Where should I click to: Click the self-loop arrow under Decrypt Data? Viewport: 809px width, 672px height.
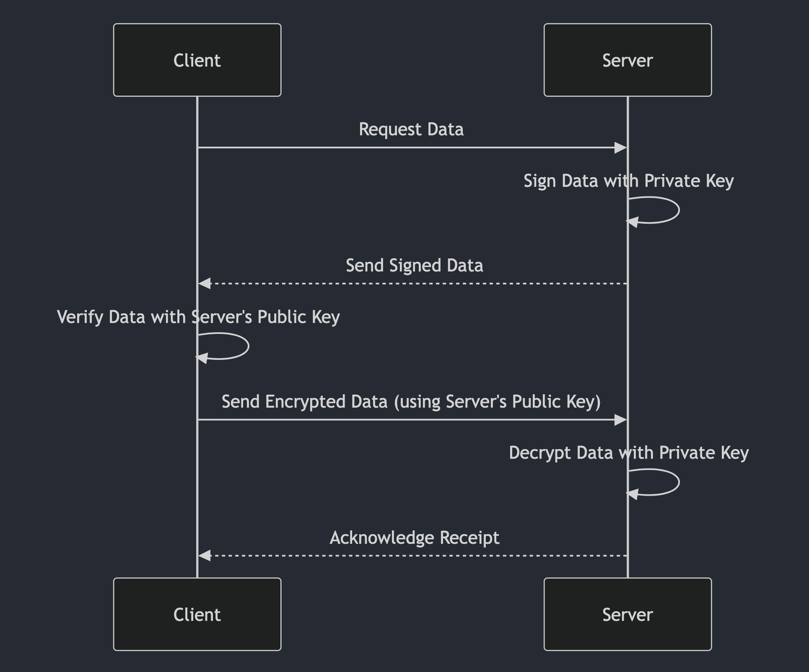coord(678,482)
